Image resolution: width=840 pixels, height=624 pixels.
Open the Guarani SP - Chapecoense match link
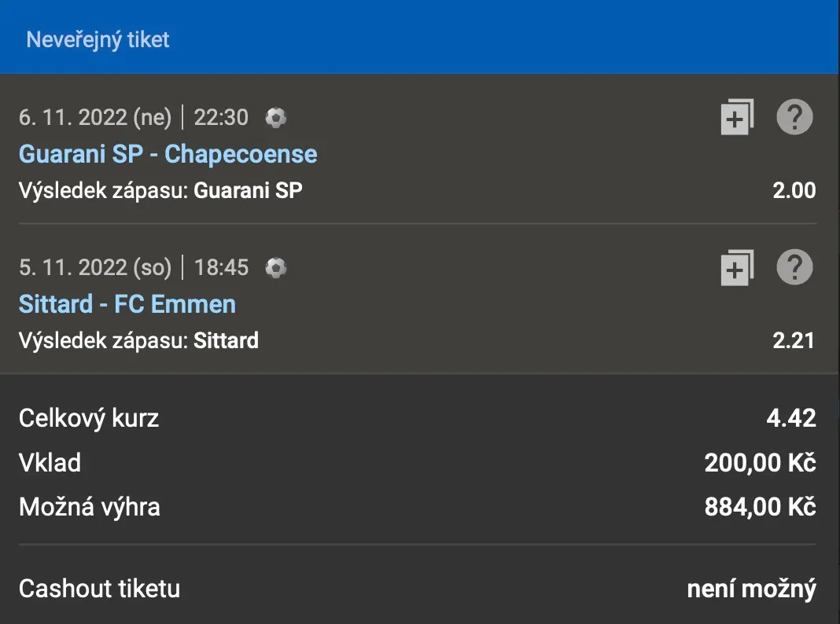tap(168, 154)
